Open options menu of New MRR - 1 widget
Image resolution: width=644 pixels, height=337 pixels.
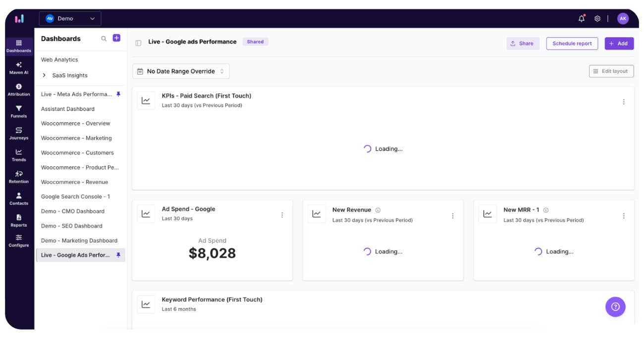coord(624,216)
